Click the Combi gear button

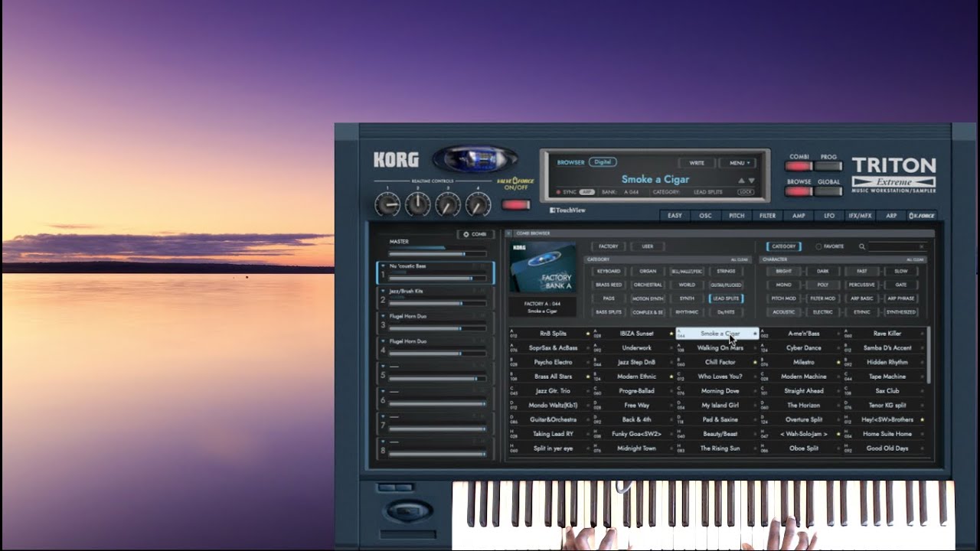[x=475, y=234]
